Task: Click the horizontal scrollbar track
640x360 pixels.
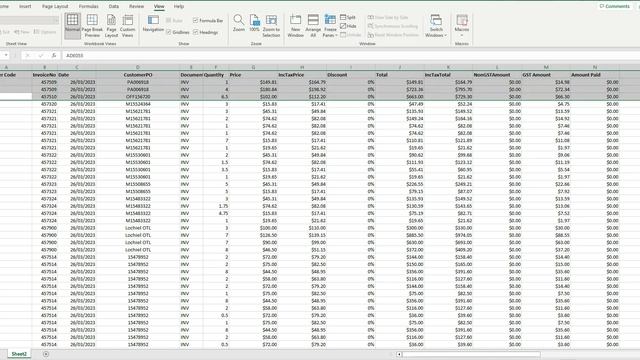Action: pyautogui.click(x=471, y=354)
